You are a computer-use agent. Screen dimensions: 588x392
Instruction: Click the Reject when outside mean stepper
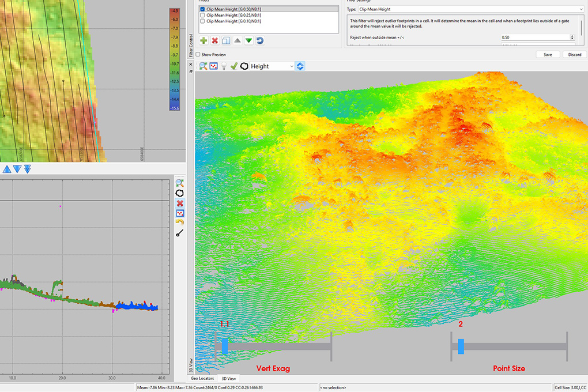pos(572,37)
